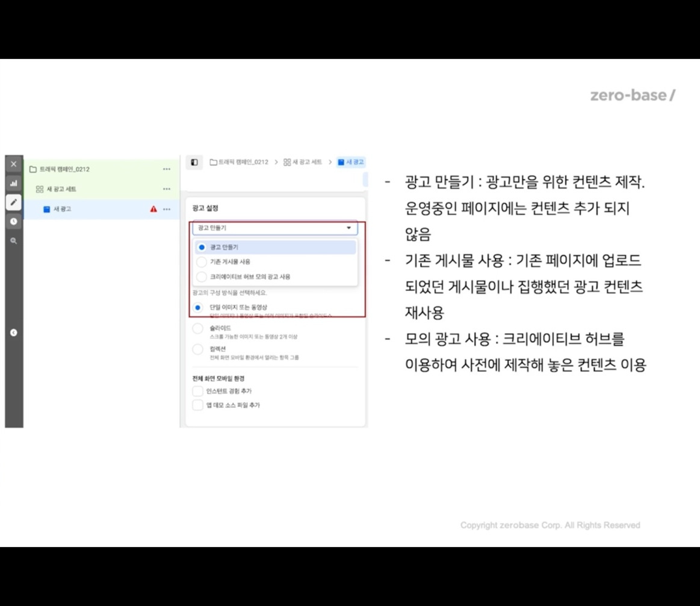
Task: Open the ... menu for 트래픽 캠페인_0212
Action: 166,169
